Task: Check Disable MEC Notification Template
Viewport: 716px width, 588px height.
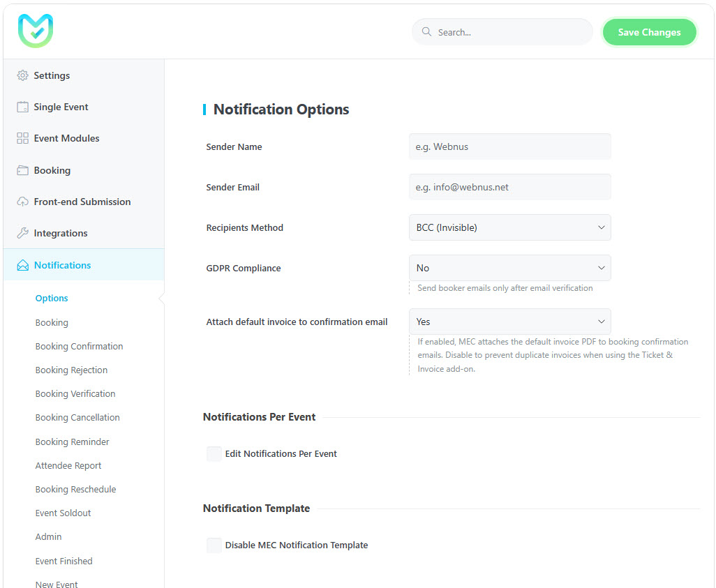Action: [x=214, y=545]
